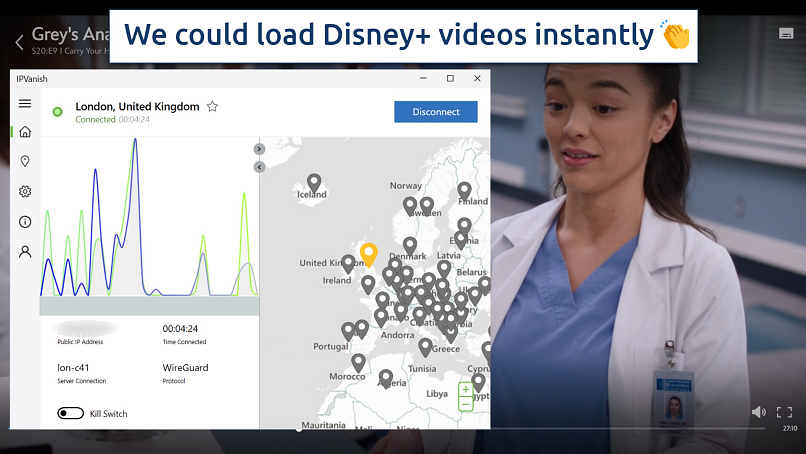Favorite London server with star icon
This screenshot has width=806, height=454.
coord(212,106)
